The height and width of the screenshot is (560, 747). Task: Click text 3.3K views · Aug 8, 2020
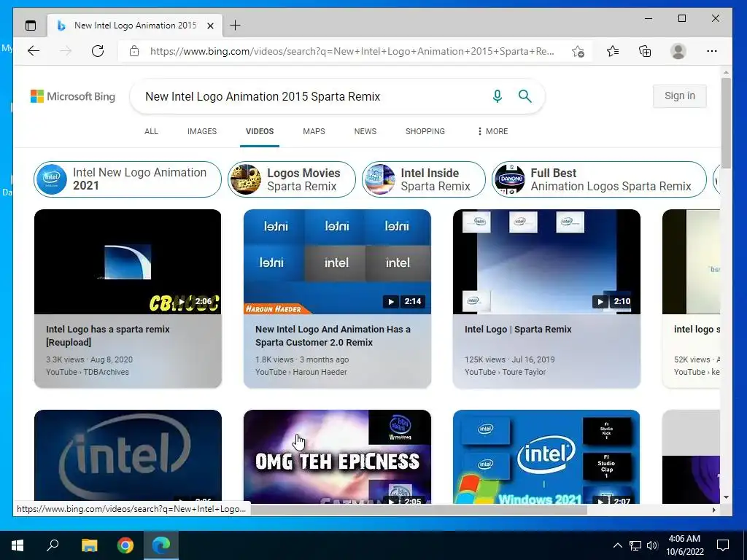pyautogui.click(x=89, y=359)
